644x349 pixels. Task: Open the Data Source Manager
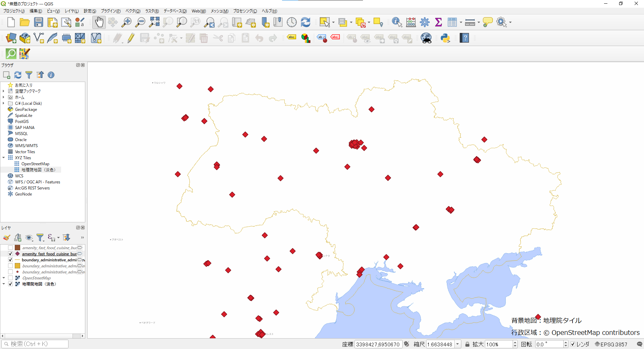tap(11, 38)
